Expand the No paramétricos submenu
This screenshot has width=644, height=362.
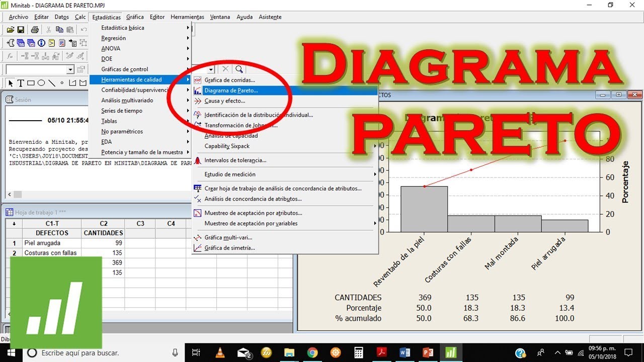point(140,131)
